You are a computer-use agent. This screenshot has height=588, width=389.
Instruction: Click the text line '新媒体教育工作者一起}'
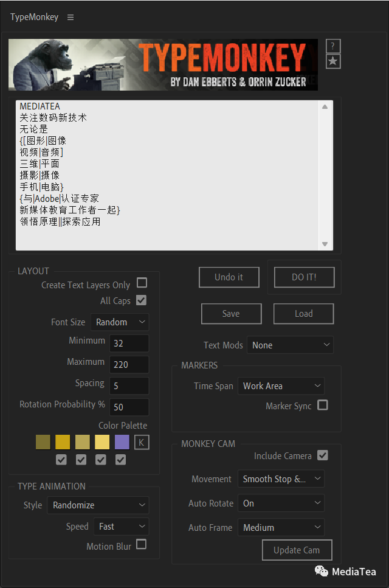point(70,210)
